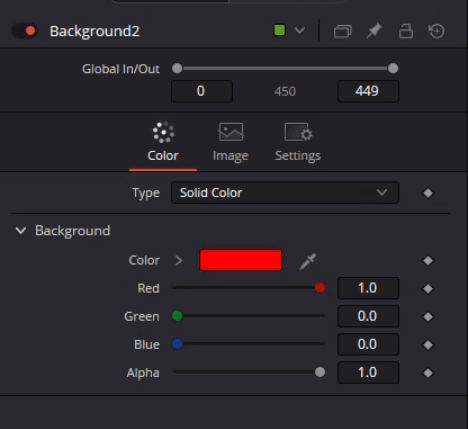Click the red color swatch
468x429 pixels.
(x=240, y=260)
